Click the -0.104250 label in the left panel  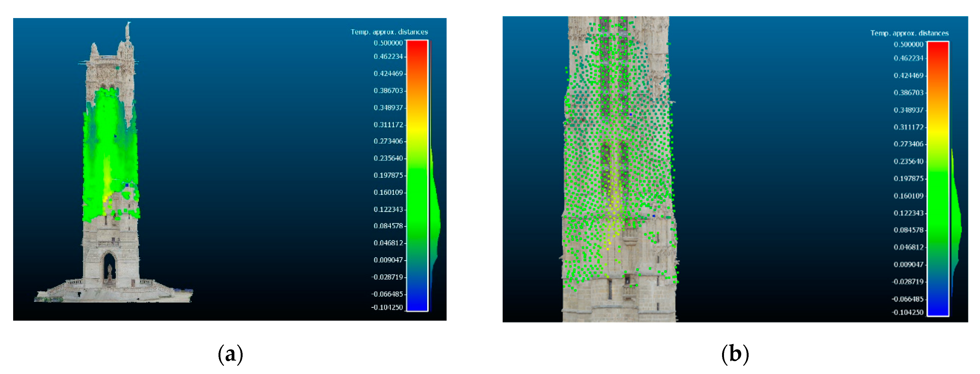click(387, 307)
